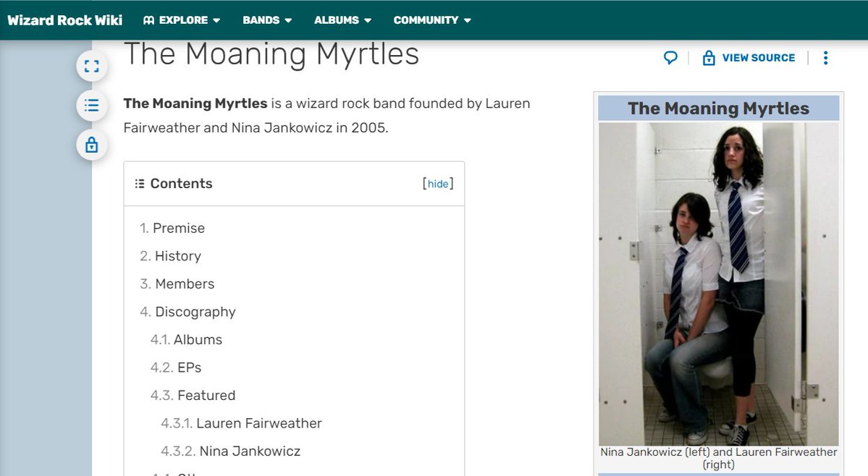Click the lock icon beside View Source
Screen dimensions: 868x476
pyautogui.click(x=709, y=57)
